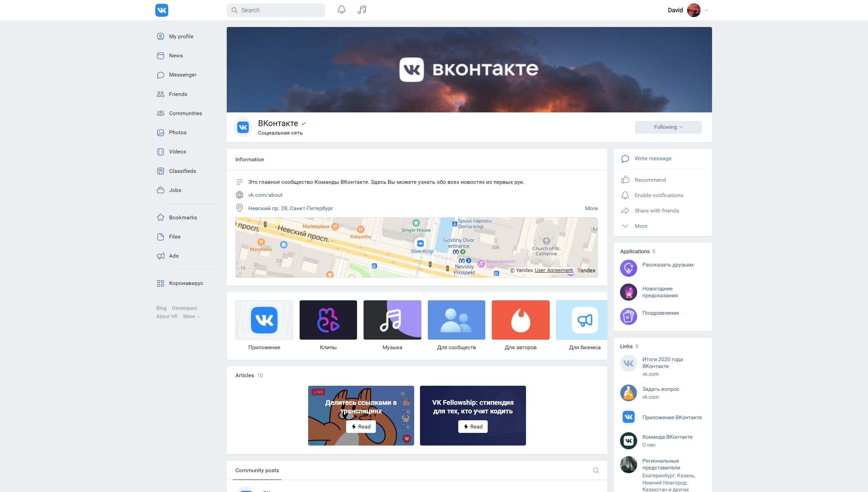The height and width of the screenshot is (492, 868).
Task: Open the About VK footer link
Action: point(167,316)
